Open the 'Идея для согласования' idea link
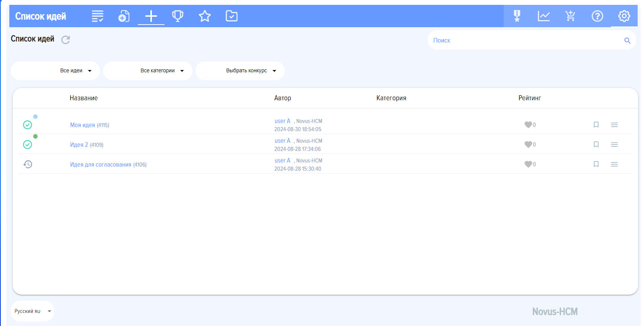The height and width of the screenshot is (326, 644). pyautogui.click(x=101, y=165)
